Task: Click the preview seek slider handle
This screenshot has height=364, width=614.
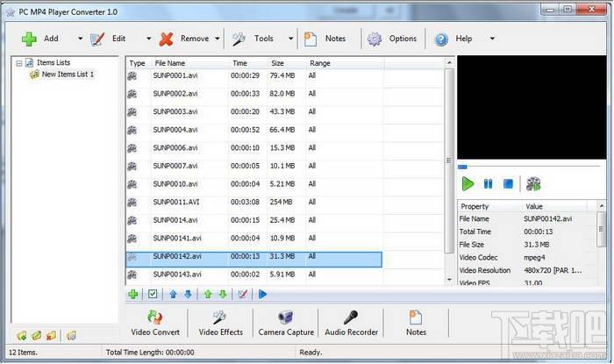Action: coord(462,168)
